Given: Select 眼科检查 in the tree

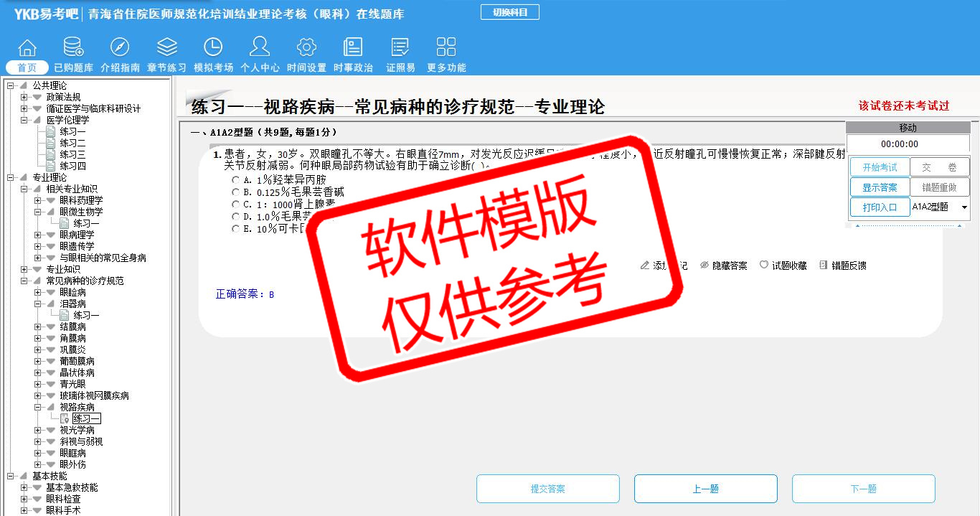Looking at the screenshot, I should point(64,499).
